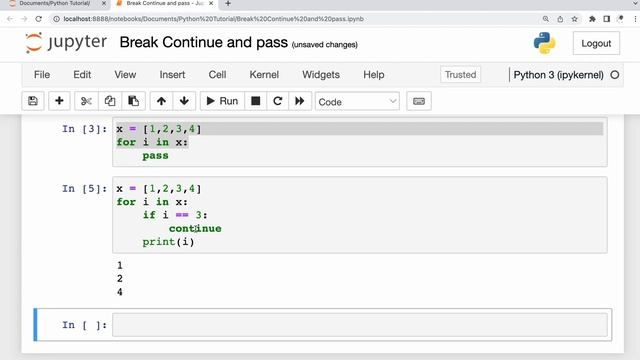Image resolution: width=640 pixels, height=360 pixels.
Task: Toggle the browser side panel icon
Action: (607, 19)
